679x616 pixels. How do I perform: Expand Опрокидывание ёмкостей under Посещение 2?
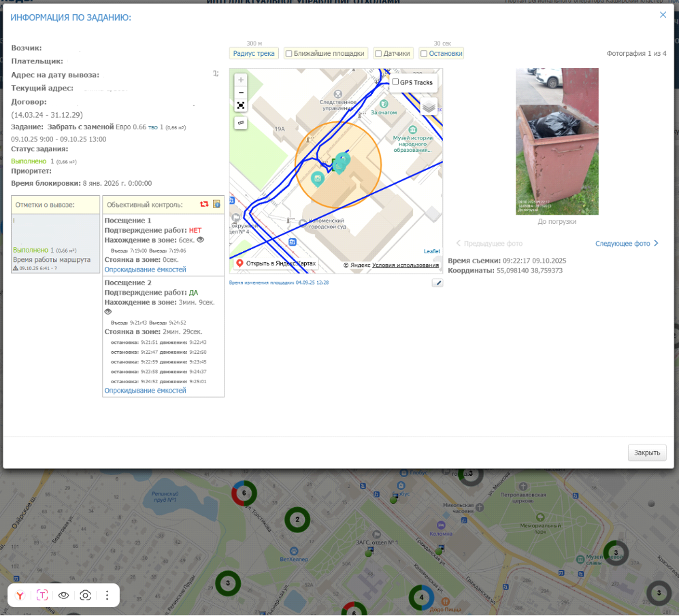pyautogui.click(x=145, y=391)
